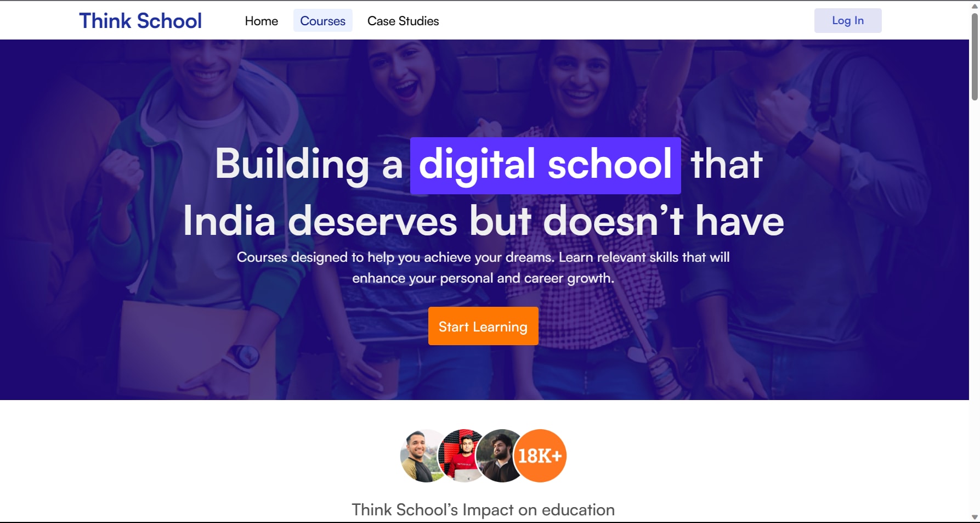Click the Log In button
The width and height of the screenshot is (980, 523).
[848, 20]
